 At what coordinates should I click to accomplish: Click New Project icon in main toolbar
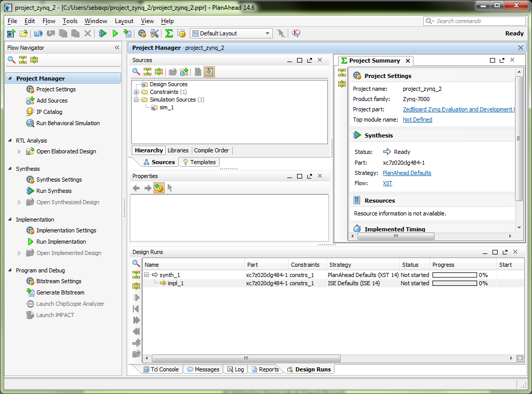click(x=11, y=33)
